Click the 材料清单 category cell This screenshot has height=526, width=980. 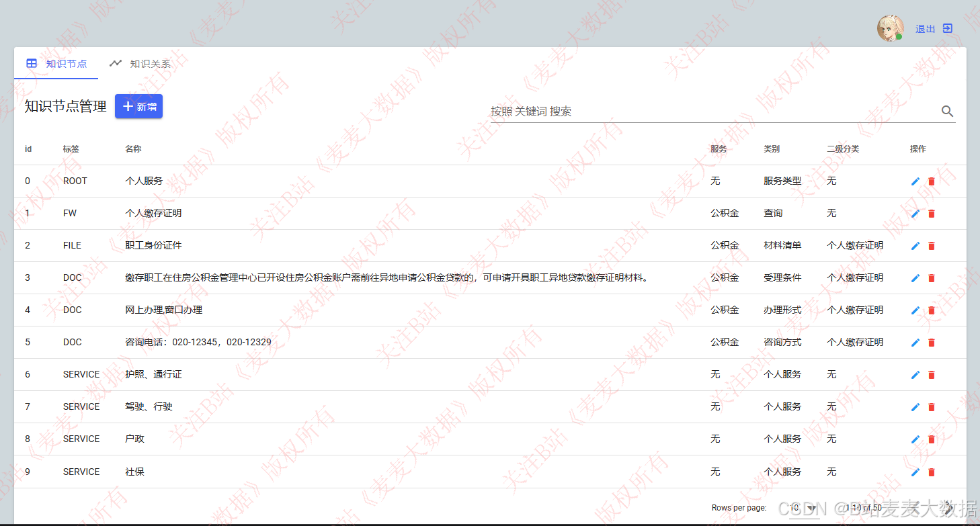(782, 246)
